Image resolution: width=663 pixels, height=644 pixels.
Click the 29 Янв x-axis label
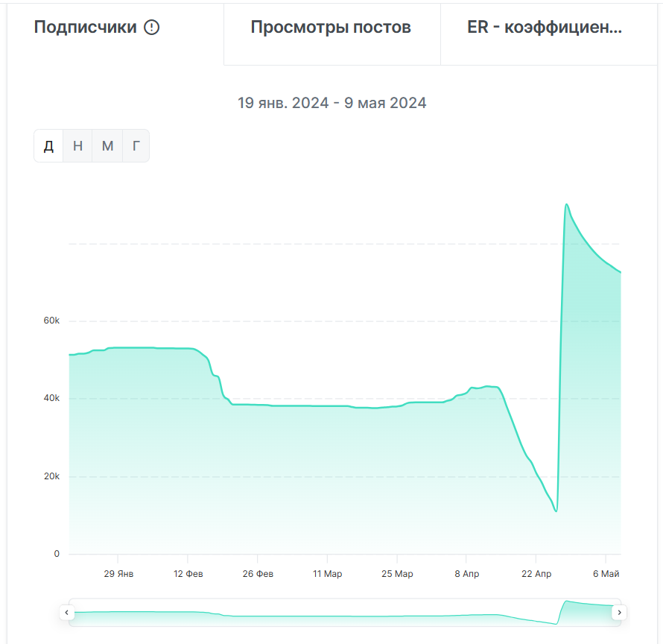pos(118,574)
